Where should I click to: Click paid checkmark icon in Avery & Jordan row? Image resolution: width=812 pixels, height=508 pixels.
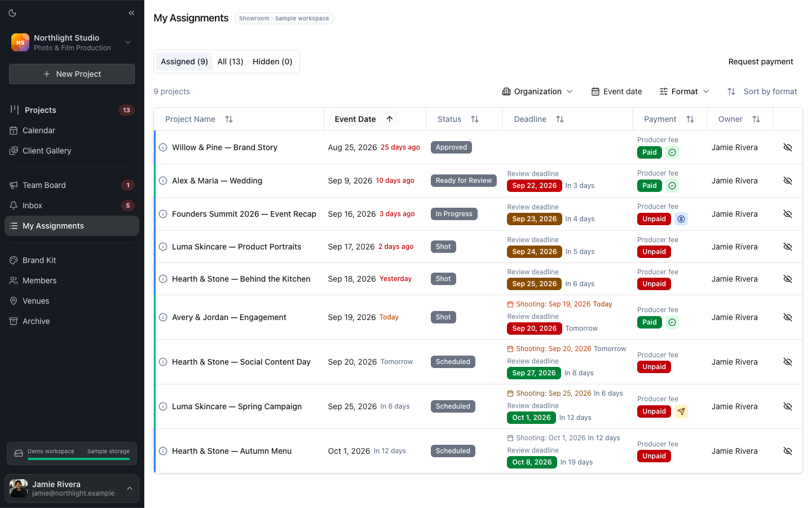[x=672, y=322]
